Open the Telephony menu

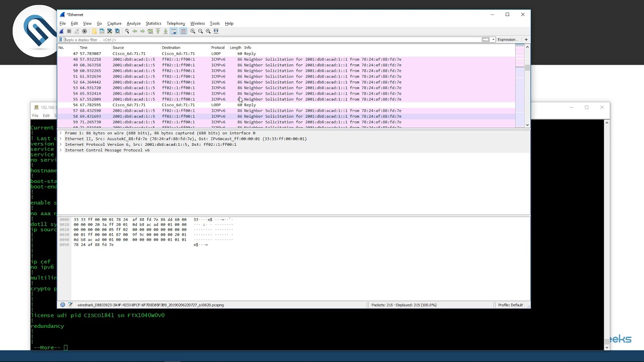pyautogui.click(x=176, y=24)
